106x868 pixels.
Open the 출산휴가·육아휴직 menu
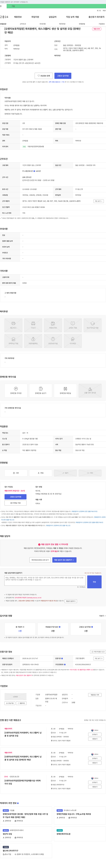point(97,17)
